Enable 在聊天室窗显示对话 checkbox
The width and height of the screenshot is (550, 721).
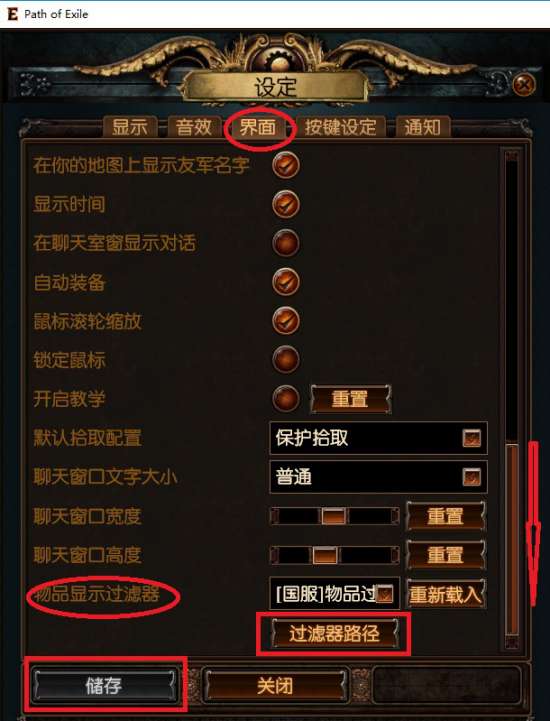click(286, 243)
